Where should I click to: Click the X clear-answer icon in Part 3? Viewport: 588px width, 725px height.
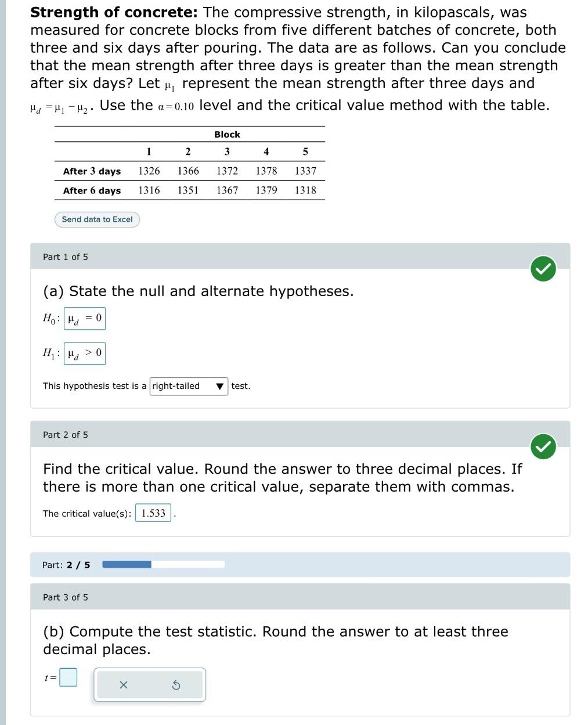pyautogui.click(x=122, y=686)
